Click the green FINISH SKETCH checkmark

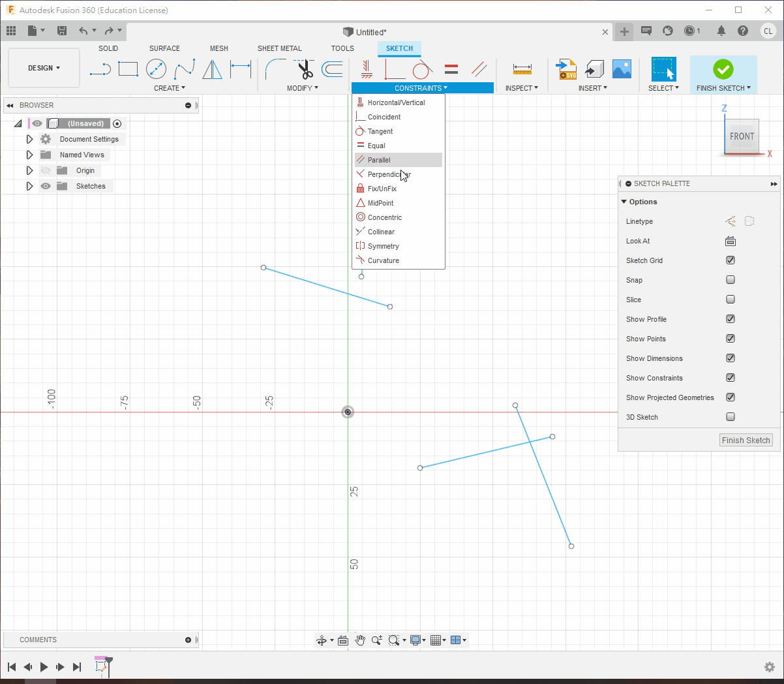click(x=723, y=69)
